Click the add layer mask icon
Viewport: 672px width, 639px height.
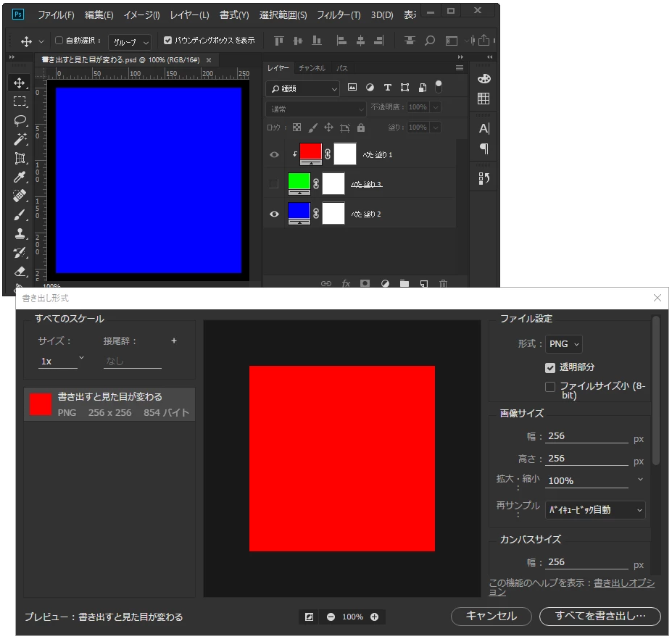point(365,283)
